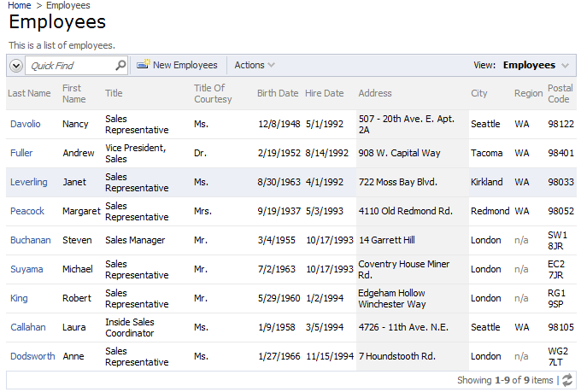This screenshot has width=581, height=392.
Task: Click the New Employees card icon
Action: tap(143, 64)
